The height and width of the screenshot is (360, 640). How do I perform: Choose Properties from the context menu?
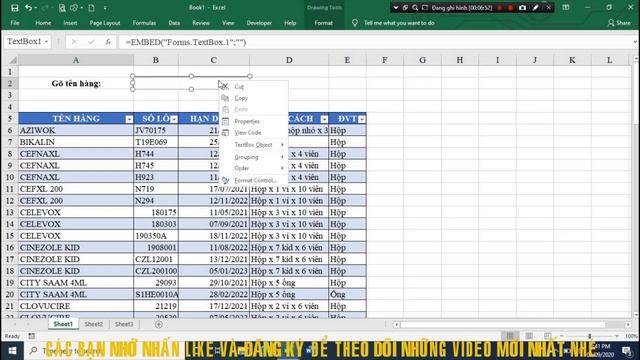tap(253, 121)
